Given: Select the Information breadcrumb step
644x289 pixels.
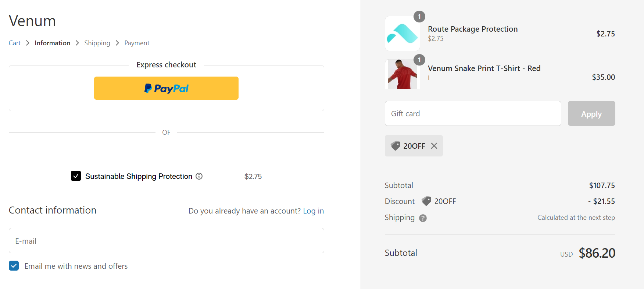Looking at the screenshot, I should [x=53, y=43].
